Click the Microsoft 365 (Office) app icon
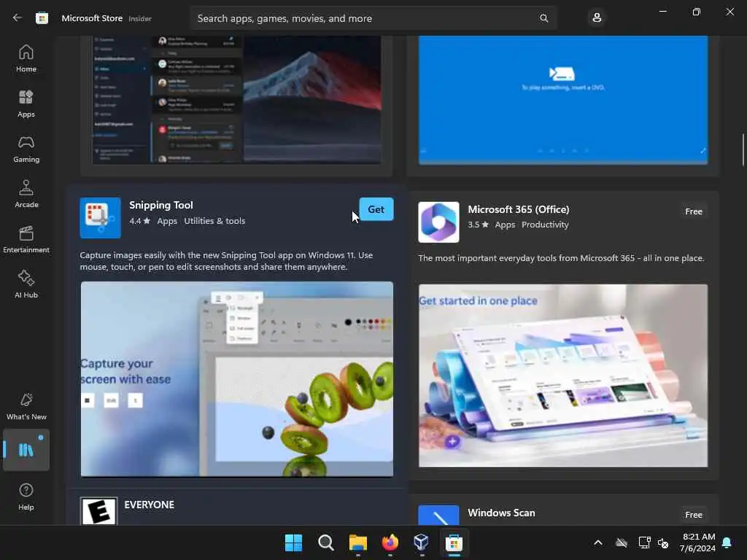This screenshot has height=560, width=747. click(438, 222)
